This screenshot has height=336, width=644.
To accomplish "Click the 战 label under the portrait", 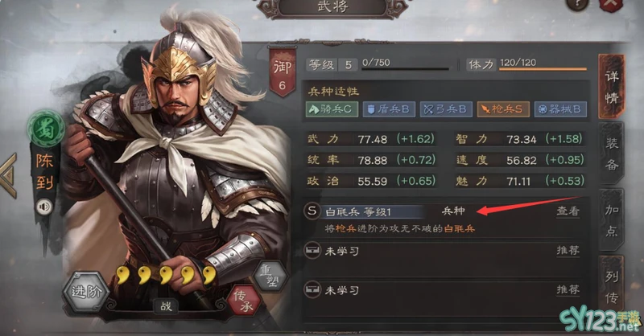I will 166,306.
